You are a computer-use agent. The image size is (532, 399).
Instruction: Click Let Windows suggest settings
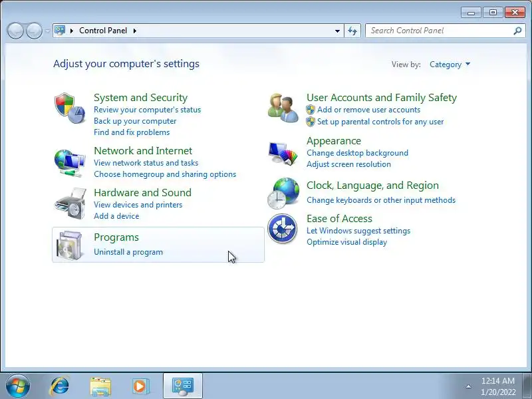coord(358,231)
